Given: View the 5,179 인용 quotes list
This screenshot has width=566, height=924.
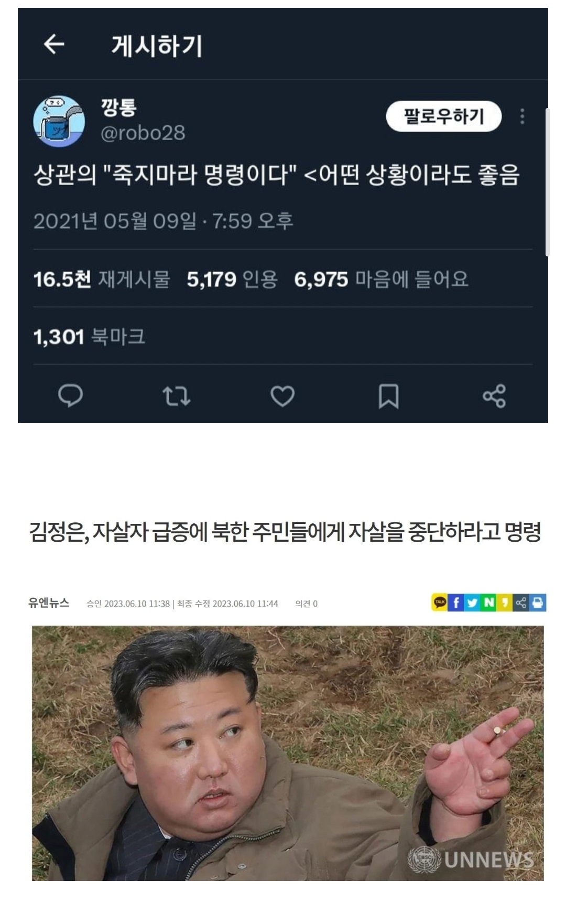Looking at the screenshot, I should (x=232, y=279).
